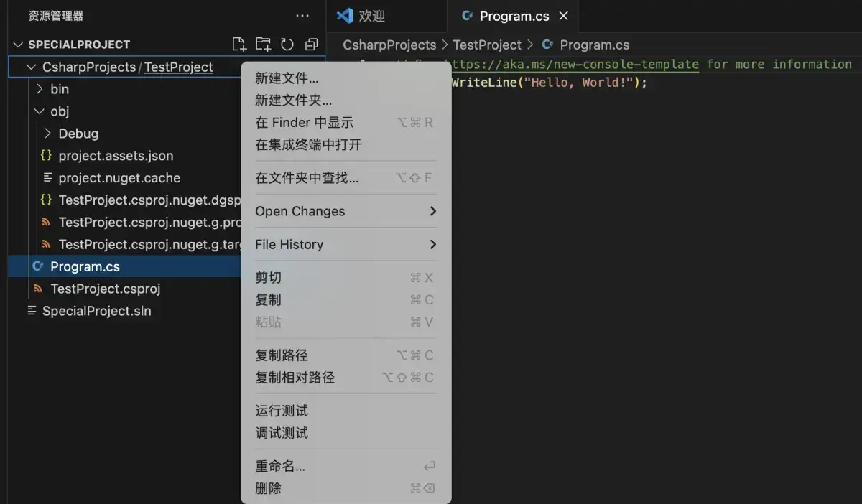Collapse the obj folder
This screenshot has width=862, height=504.
40,111
